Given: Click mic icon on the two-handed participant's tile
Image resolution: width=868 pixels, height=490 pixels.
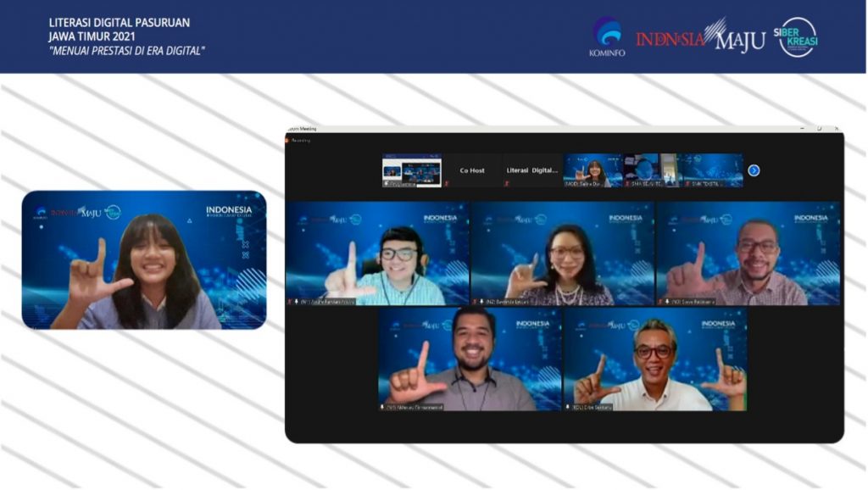Looking at the screenshot, I should tap(568, 407).
